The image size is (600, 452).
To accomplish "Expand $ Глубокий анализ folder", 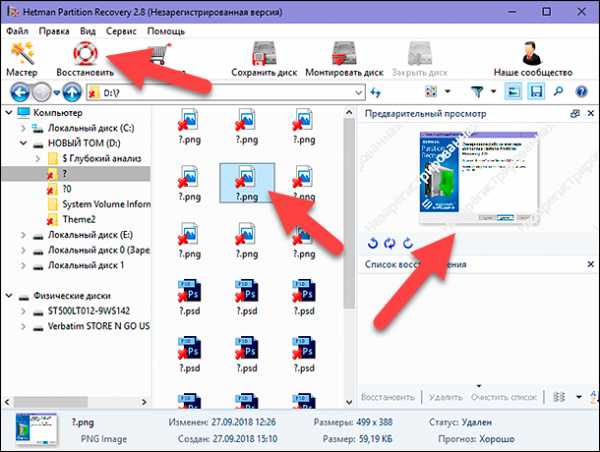I will click(38, 158).
